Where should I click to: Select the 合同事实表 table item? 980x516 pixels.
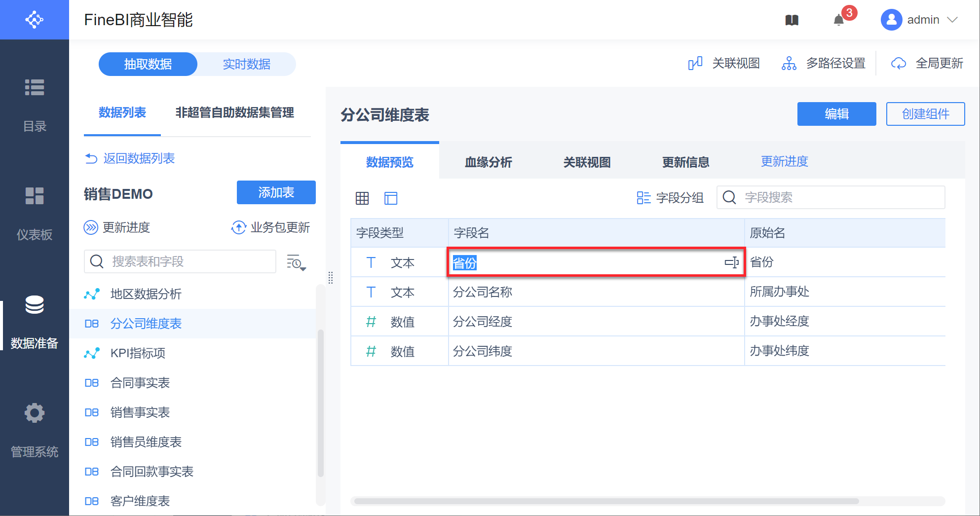coord(140,383)
